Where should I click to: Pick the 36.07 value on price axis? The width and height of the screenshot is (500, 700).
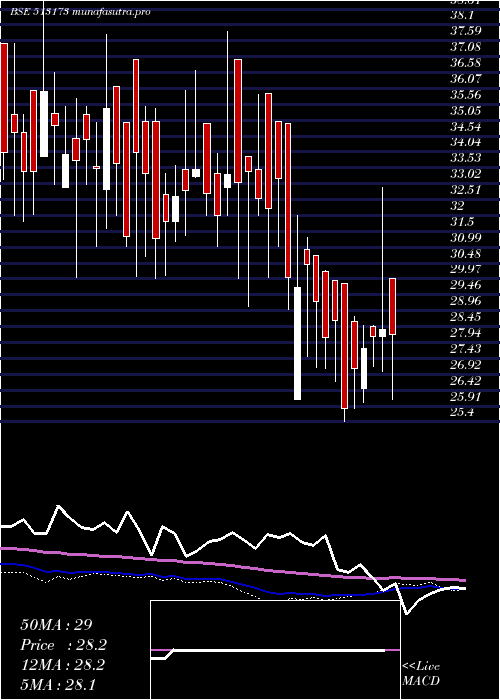pos(466,79)
